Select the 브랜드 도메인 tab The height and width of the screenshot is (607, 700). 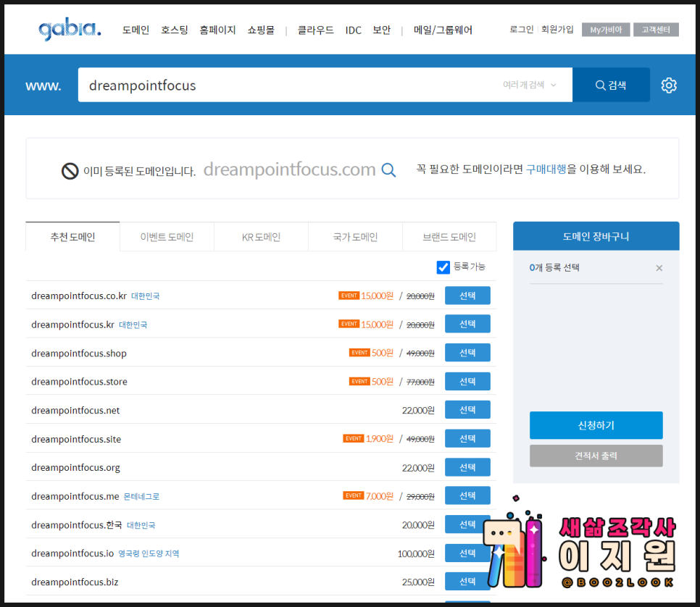pos(449,237)
